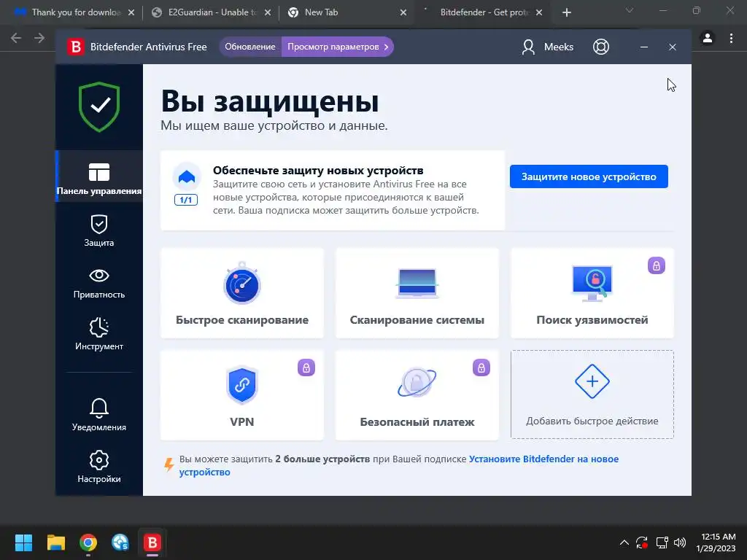Click the green shield status icon
Screen dimensions: 747x560
pos(99,106)
